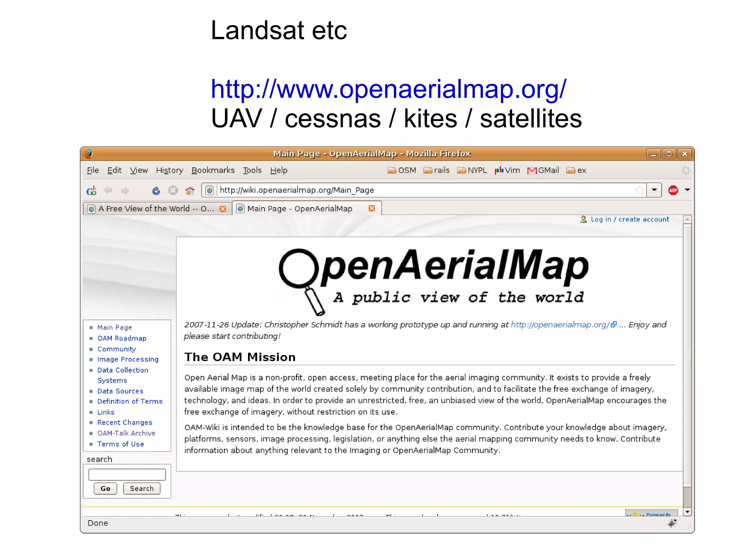
Task: Open the OSM bookmarks folder
Action: (402, 170)
